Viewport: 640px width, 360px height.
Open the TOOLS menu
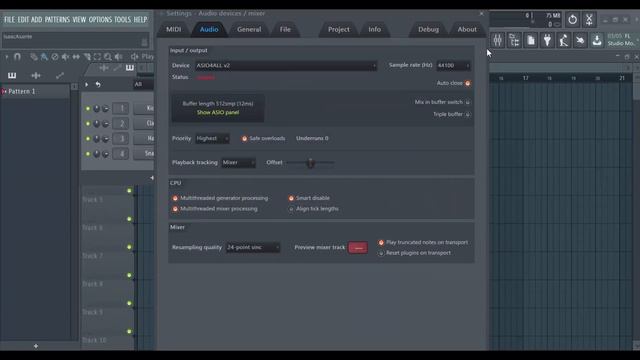click(122, 20)
